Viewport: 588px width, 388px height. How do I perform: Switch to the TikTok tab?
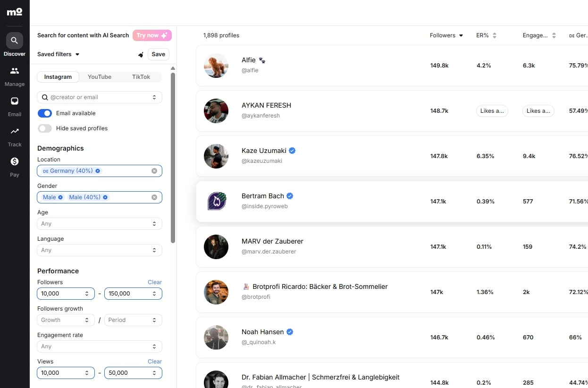click(x=141, y=76)
